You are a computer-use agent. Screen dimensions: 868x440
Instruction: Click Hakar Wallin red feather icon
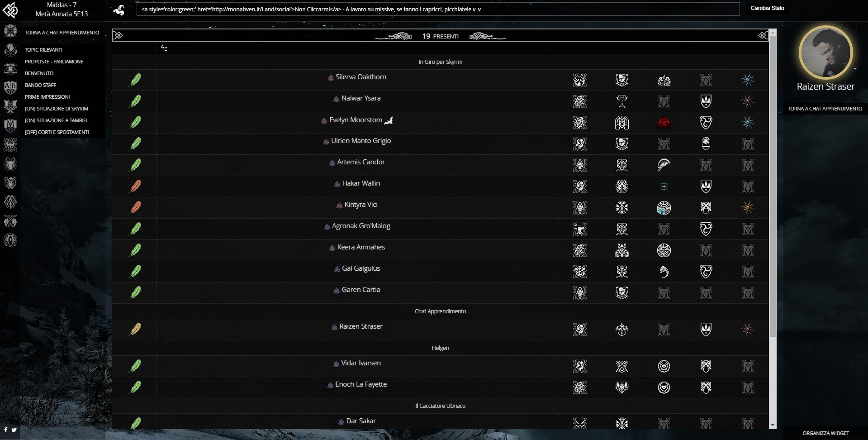pos(135,186)
